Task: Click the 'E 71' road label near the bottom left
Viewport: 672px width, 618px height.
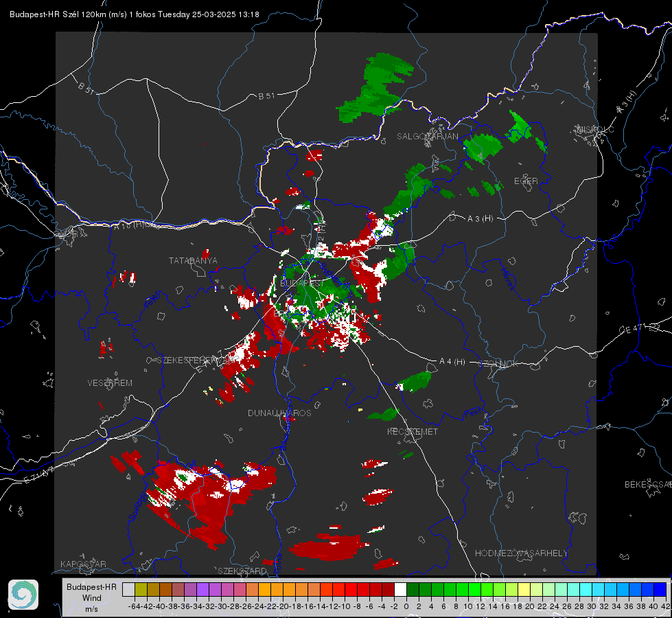Action: [x=39, y=474]
